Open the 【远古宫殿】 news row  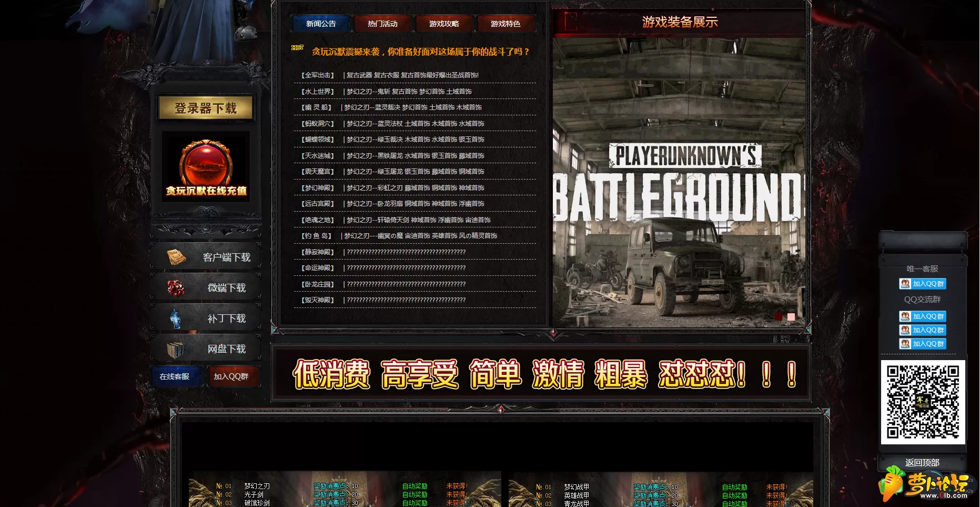(x=415, y=204)
